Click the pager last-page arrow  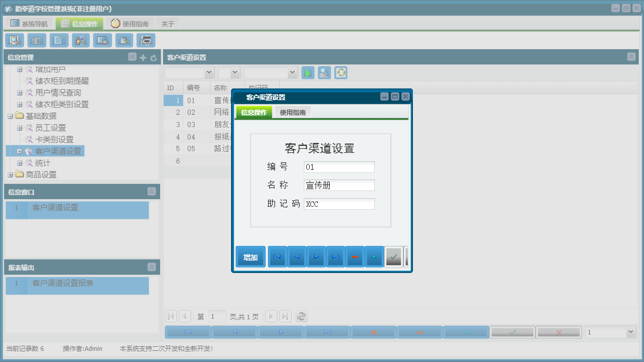(x=285, y=316)
